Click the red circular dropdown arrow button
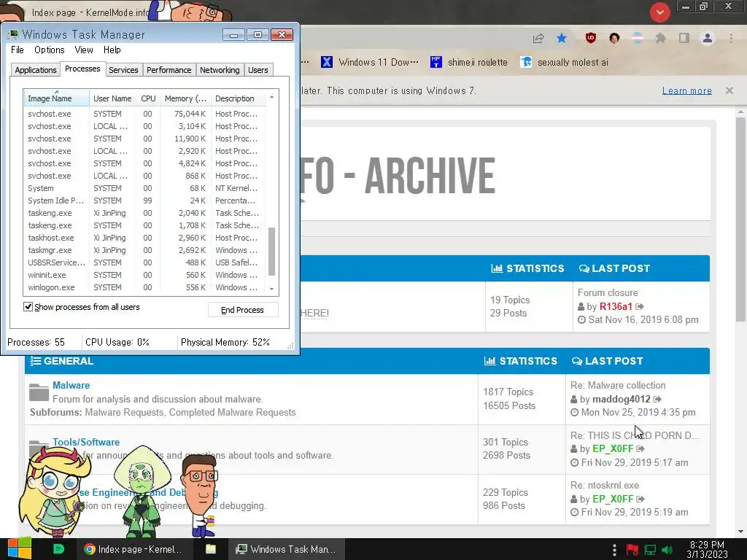The image size is (747, 560). point(659,12)
